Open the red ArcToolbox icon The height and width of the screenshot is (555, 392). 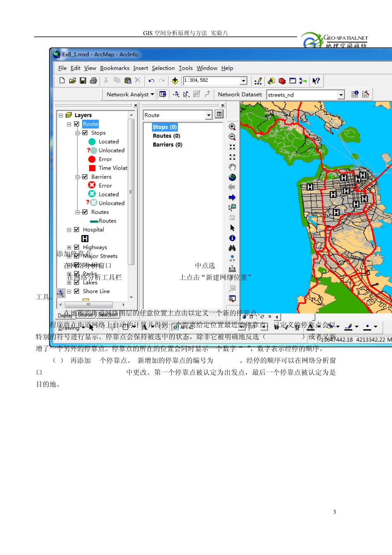pos(282,81)
